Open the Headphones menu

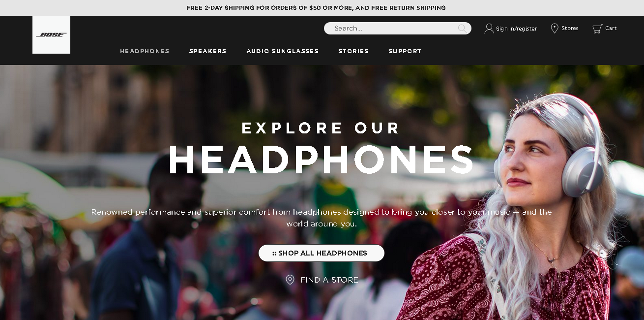tap(145, 51)
